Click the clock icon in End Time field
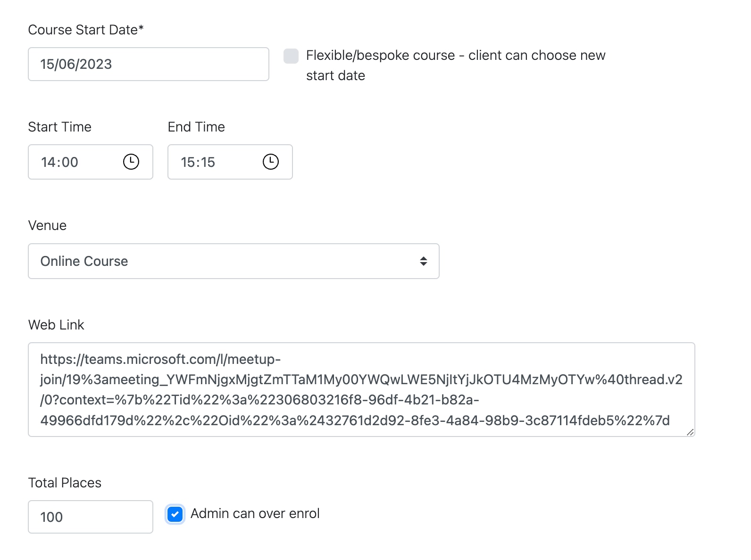 pos(271,162)
